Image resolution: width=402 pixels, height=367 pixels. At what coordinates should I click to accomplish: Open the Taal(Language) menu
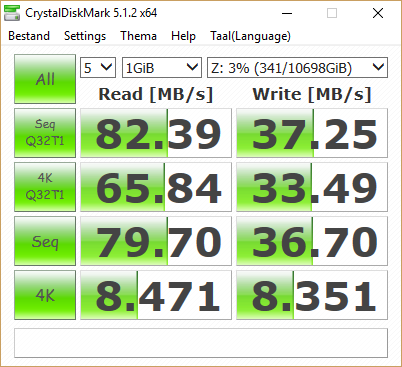[x=250, y=36]
